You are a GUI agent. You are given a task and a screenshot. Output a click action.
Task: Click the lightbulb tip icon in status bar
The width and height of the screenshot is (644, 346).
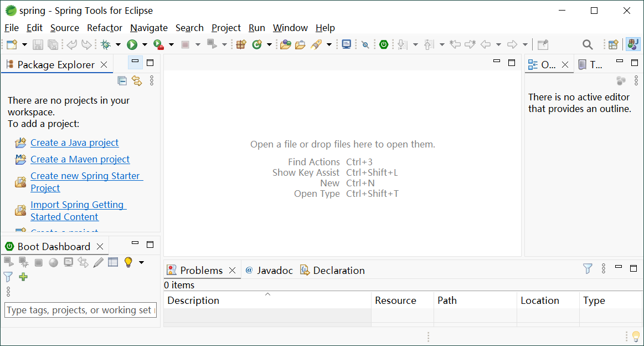(636, 337)
